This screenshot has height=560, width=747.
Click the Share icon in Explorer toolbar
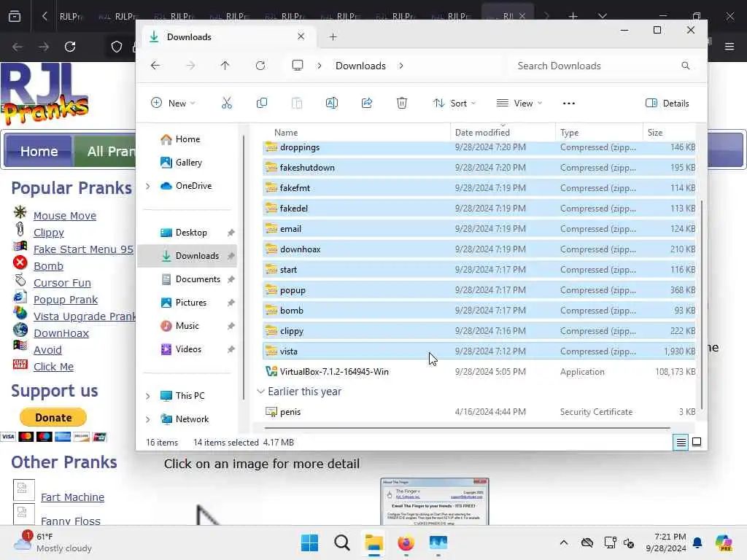tap(367, 103)
